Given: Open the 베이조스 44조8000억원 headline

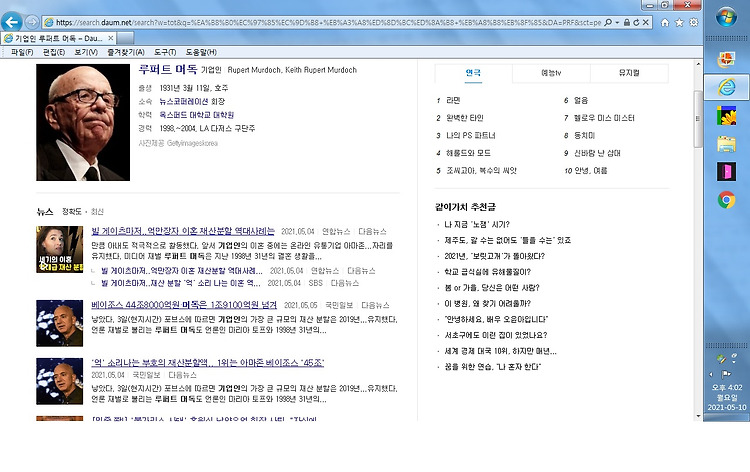Looking at the screenshot, I should pyautogui.click(x=184, y=305).
